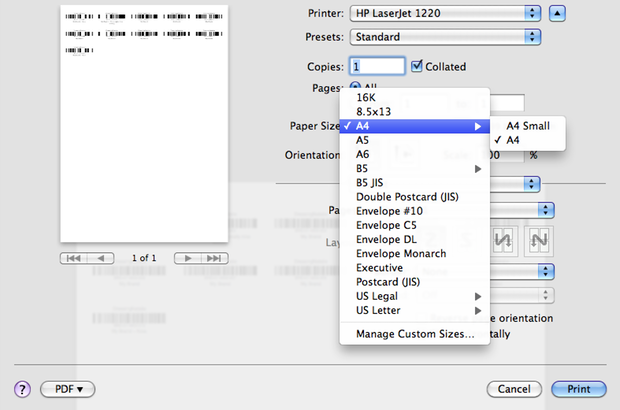Select A4 Small in the submenu
Viewport: 620px width, 410px height.
[x=527, y=126]
